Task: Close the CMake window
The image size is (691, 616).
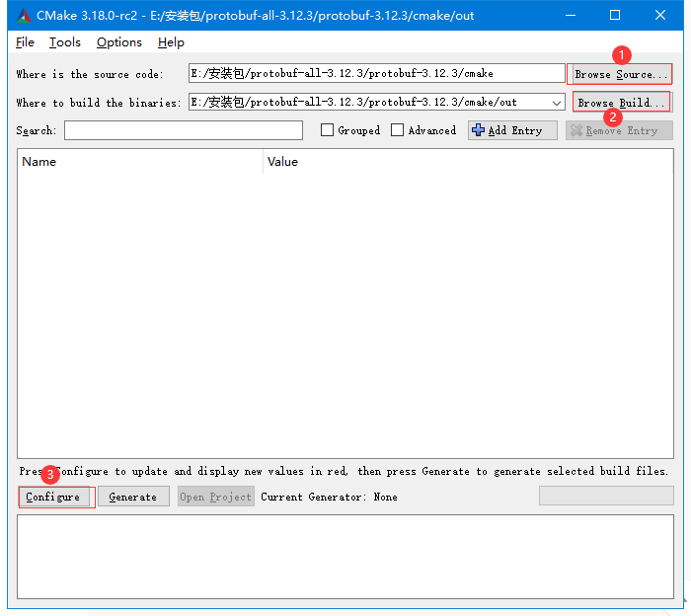Action: point(660,15)
